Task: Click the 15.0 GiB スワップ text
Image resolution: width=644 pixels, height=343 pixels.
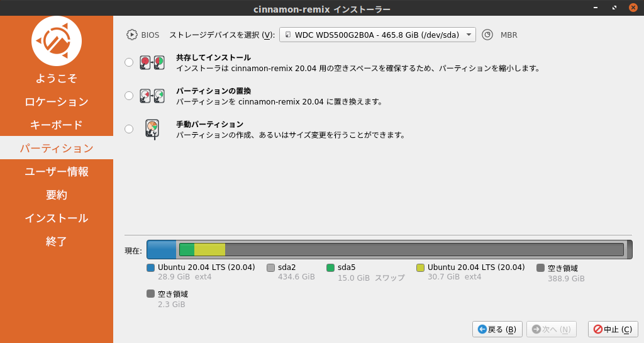Action: 371,278
